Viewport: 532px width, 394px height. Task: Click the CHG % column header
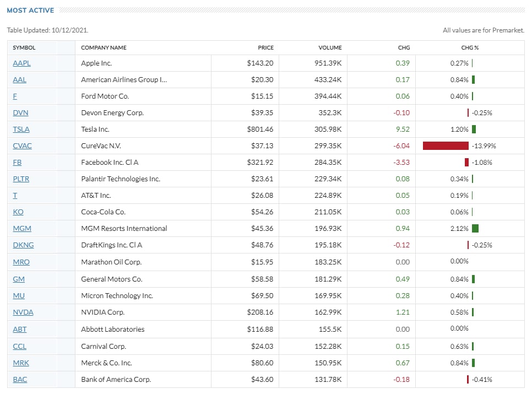[x=470, y=48]
